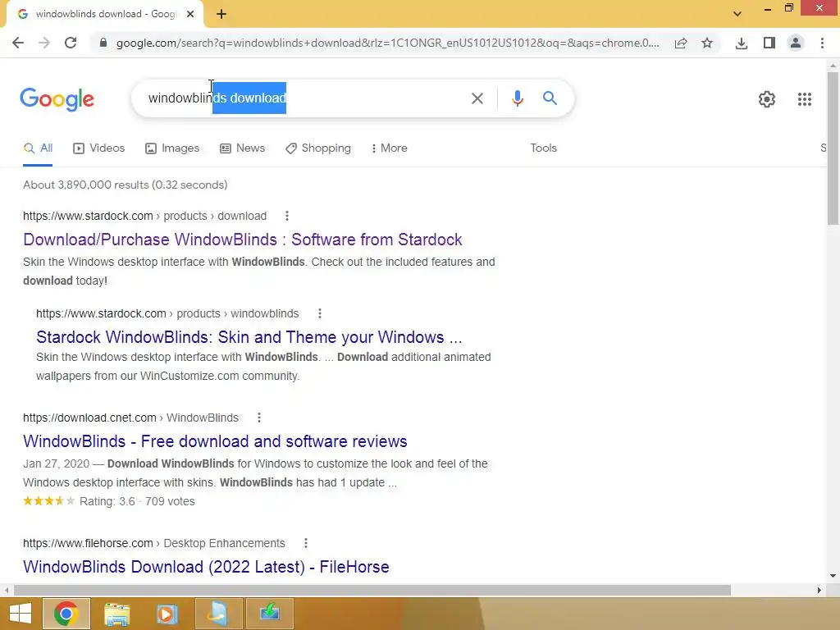Select the All results tab
Image resolution: width=840 pixels, height=630 pixels.
click(38, 148)
